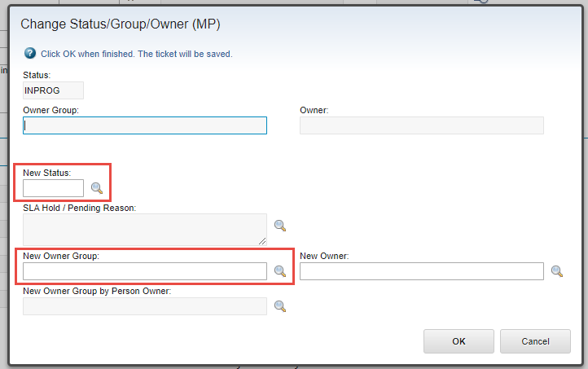Click the New Status label text

click(47, 173)
